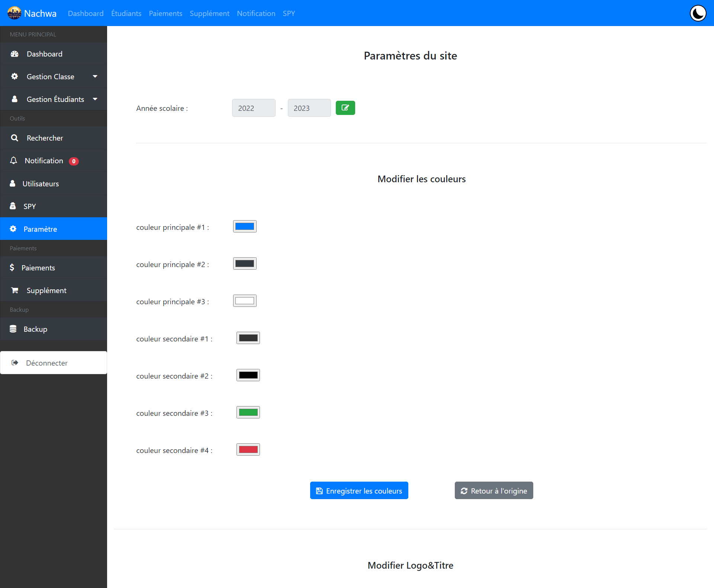Click the Nachwa logo icon
Screen dimensions: 714x588
pos(14,13)
